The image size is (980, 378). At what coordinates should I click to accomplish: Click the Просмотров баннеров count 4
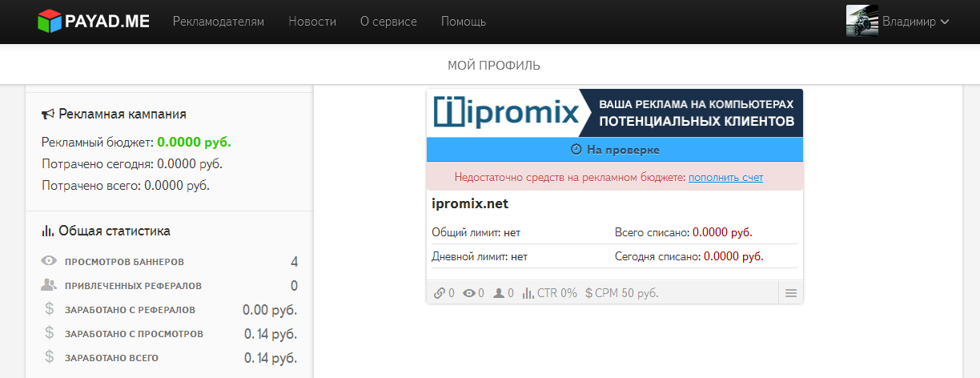coord(295,261)
